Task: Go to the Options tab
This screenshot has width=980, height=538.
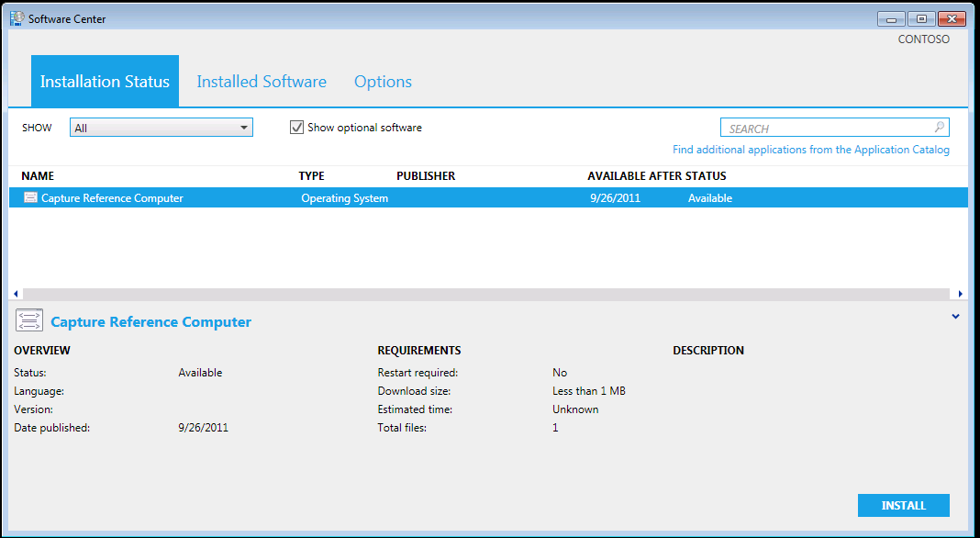Action: pyautogui.click(x=384, y=82)
